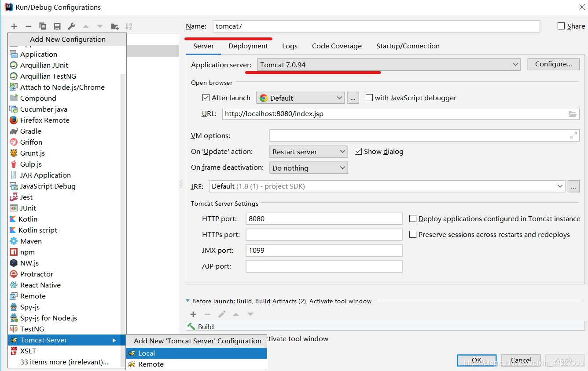Click the Sort Configurations alphabetically icon

tap(129, 26)
